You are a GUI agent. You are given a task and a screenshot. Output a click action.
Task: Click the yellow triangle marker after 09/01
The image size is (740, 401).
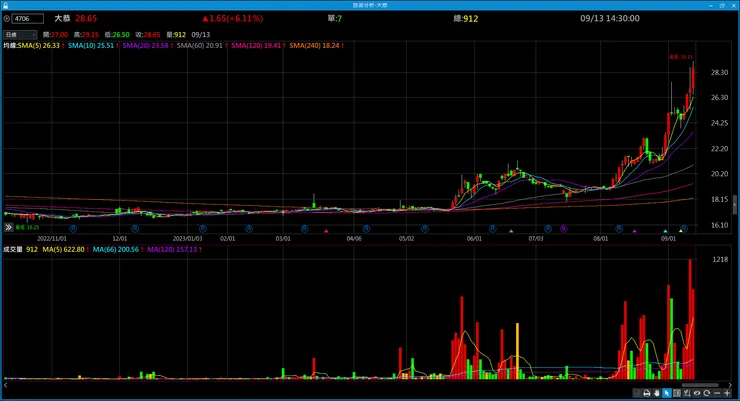coord(681,231)
